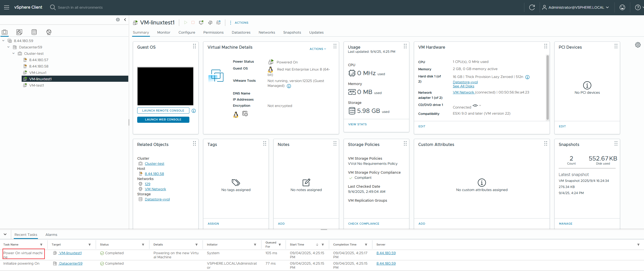Screen dimensions: 644x271
Task: Open the VM ACTIONS menu in header
Action: pyautogui.click(x=239, y=23)
